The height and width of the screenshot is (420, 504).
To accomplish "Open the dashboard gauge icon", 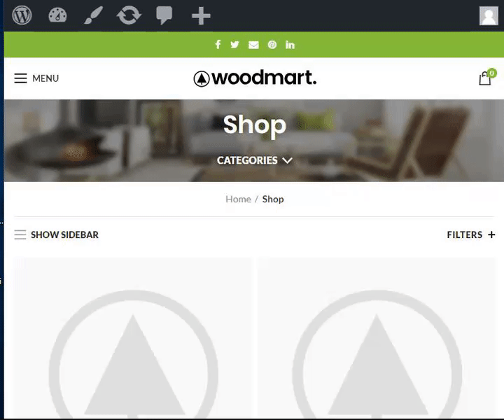I will [x=57, y=15].
